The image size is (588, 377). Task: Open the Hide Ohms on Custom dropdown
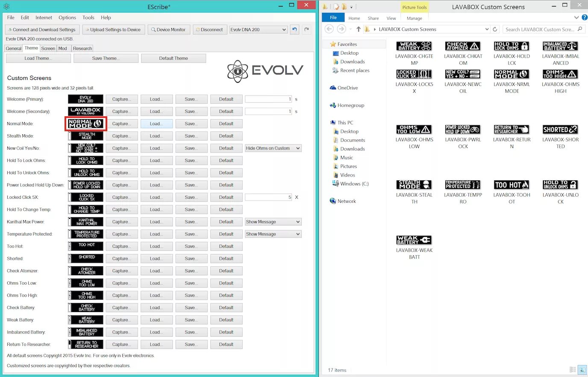[x=273, y=148]
